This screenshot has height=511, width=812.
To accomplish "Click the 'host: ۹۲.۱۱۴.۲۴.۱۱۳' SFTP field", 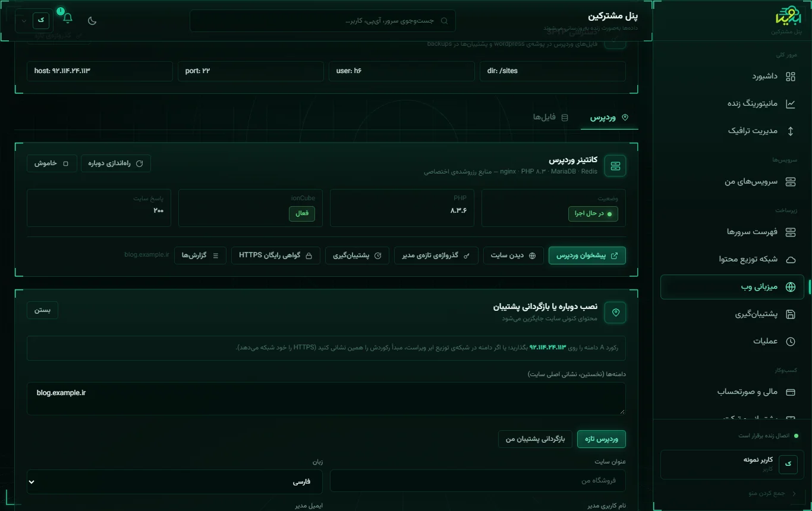I will click(100, 71).
